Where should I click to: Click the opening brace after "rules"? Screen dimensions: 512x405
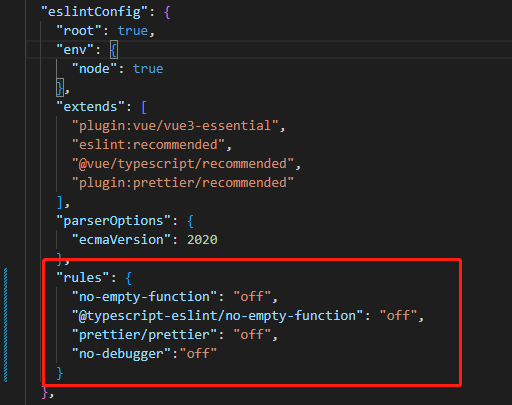tap(129, 278)
